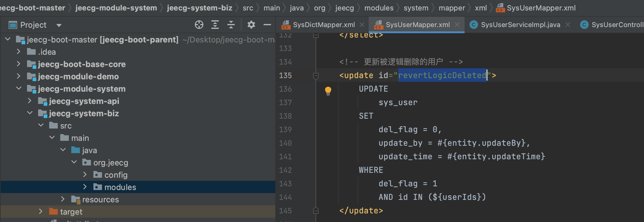Open Project panel settings gear
Screen dimensions: 644x222
251,25
